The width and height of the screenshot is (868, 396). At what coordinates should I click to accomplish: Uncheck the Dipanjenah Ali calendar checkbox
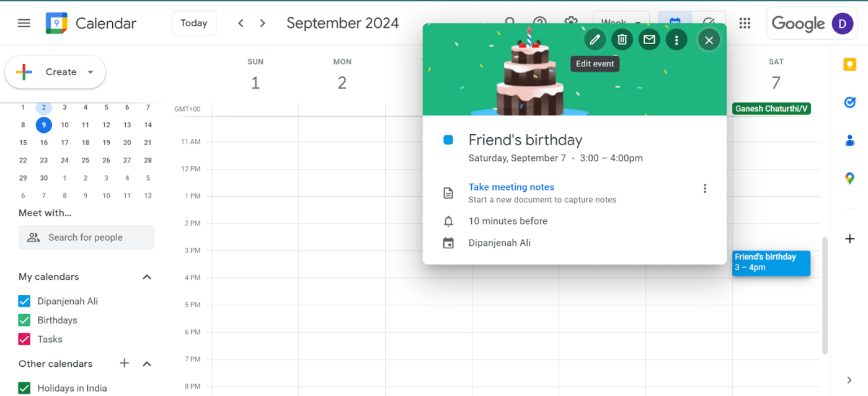24,301
